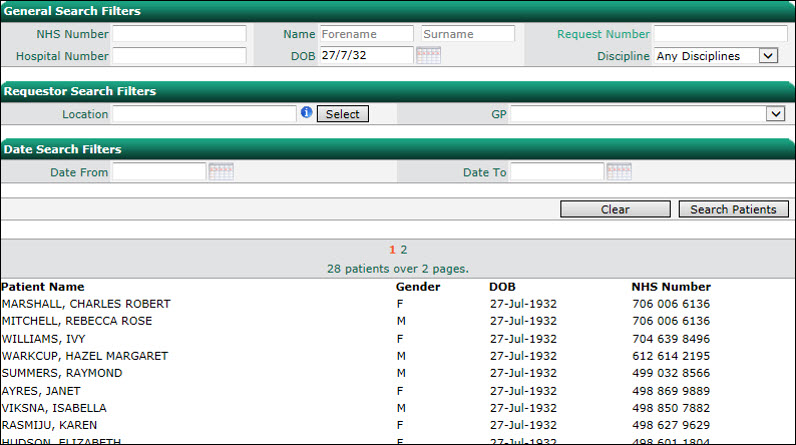Click NHS number 498 850 7882
The width and height of the screenshot is (796, 445).
point(671,408)
